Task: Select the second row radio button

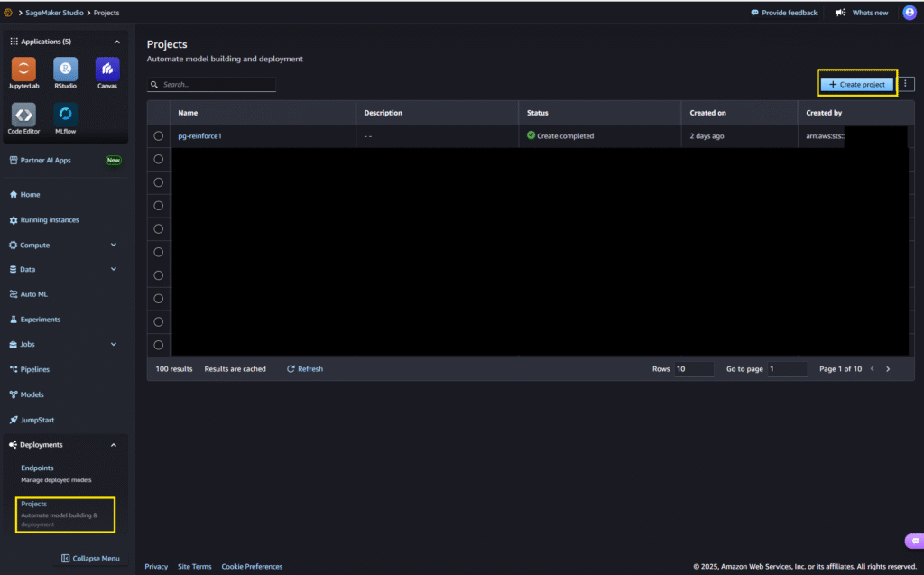Action: pyautogui.click(x=159, y=159)
